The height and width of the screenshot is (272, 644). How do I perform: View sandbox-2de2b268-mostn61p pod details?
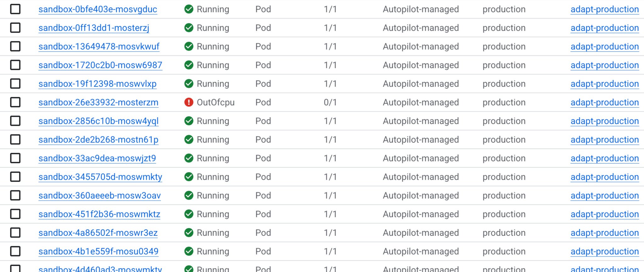pos(98,140)
